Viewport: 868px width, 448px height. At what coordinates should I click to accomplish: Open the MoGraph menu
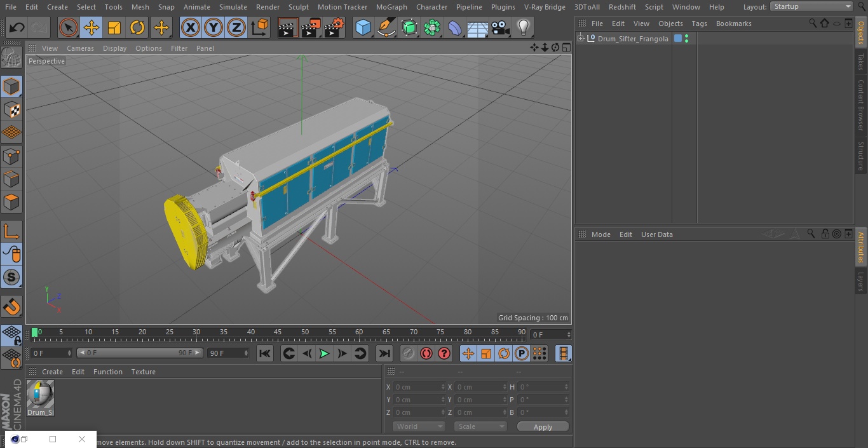(x=391, y=7)
